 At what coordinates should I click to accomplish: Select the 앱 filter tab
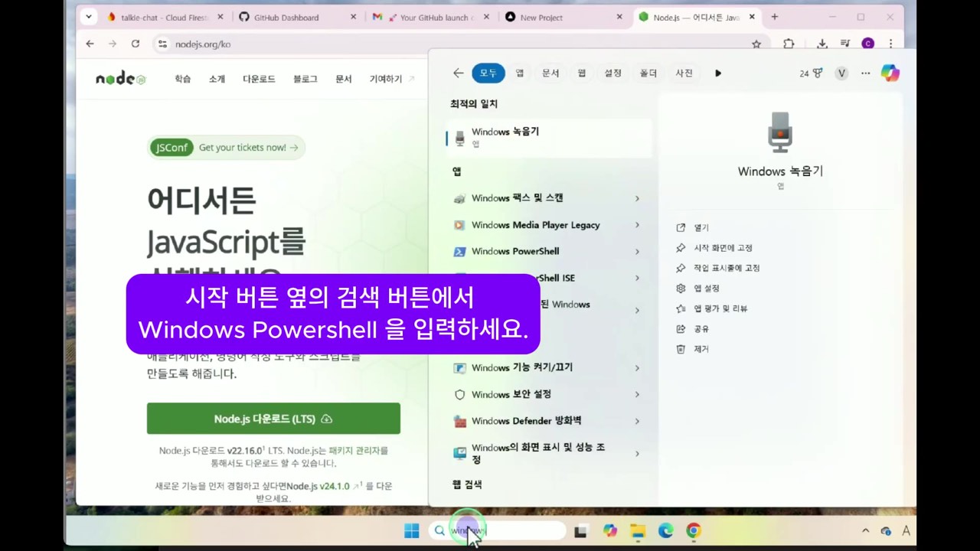[520, 73]
